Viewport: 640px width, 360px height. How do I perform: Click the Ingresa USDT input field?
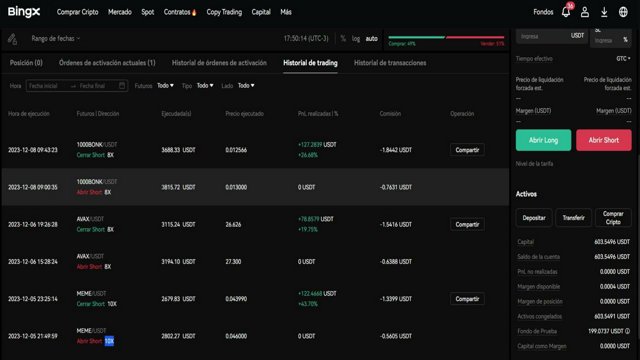(551, 36)
